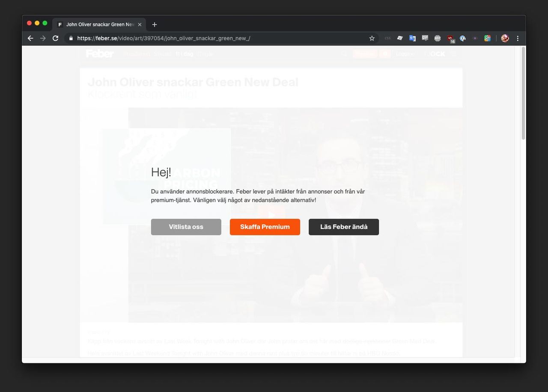548x392 pixels.
Task: Open the CSS extension icon
Action: tap(387, 38)
